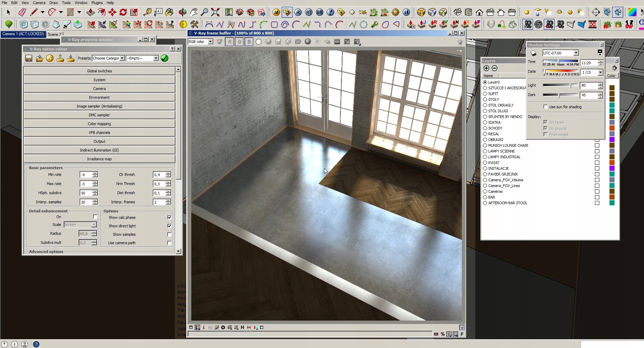Open the Choose Category presets dropdown
Screen dimensions: 644x348
coord(122,58)
